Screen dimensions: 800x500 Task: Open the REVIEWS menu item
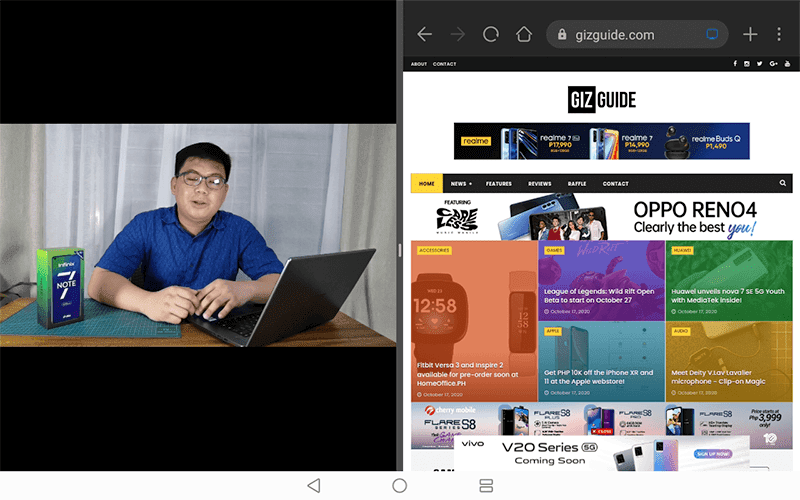540,184
